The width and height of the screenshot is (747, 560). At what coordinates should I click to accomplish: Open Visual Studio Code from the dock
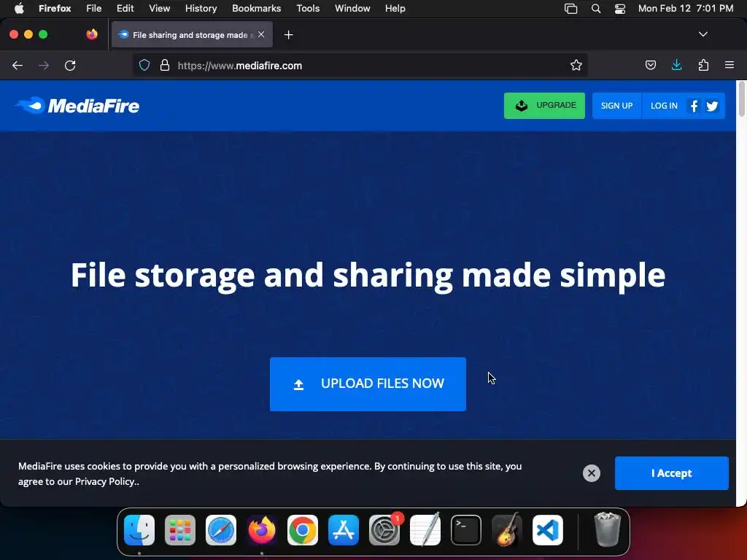pos(548,530)
